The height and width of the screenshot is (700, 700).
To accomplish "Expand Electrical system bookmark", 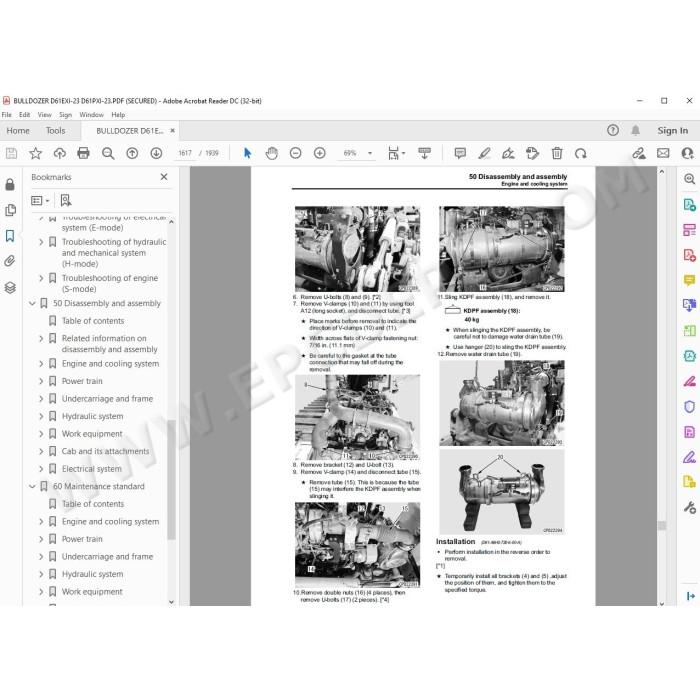I will point(41,469).
